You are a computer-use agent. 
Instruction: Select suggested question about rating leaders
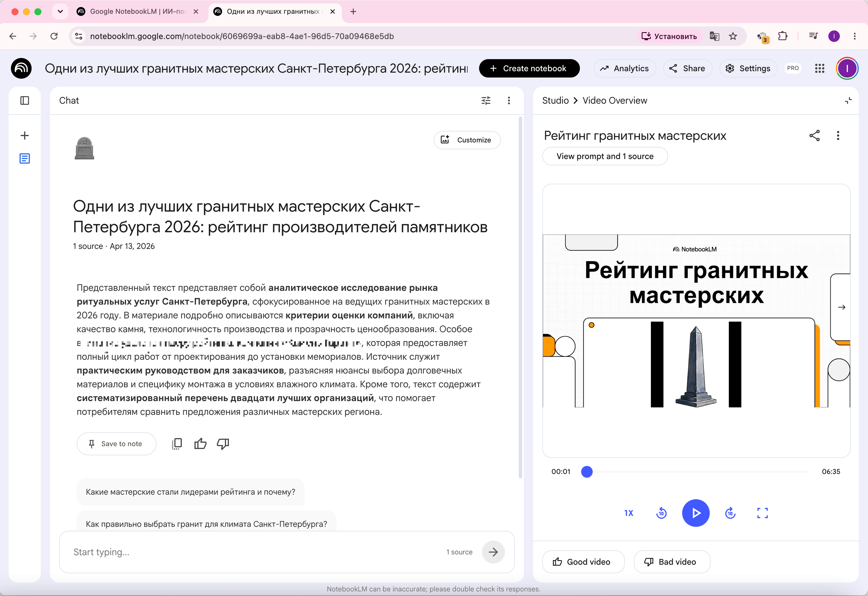[x=190, y=492]
